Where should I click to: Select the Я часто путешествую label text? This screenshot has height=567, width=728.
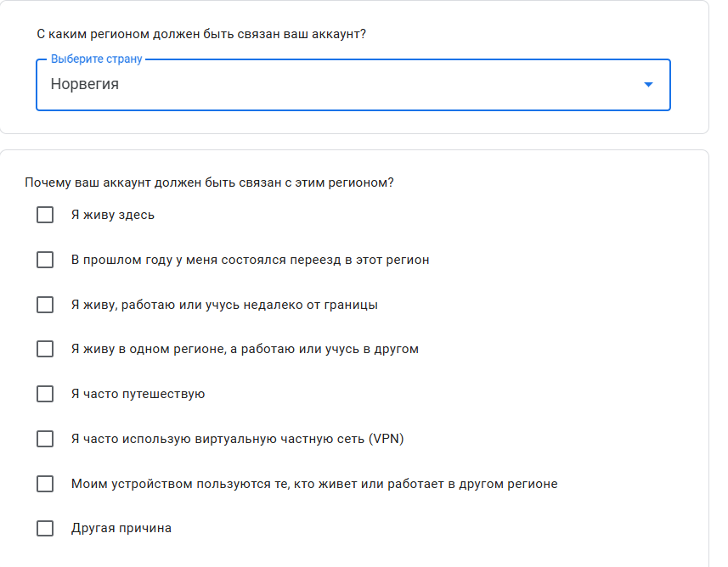(x=138, y=394)
